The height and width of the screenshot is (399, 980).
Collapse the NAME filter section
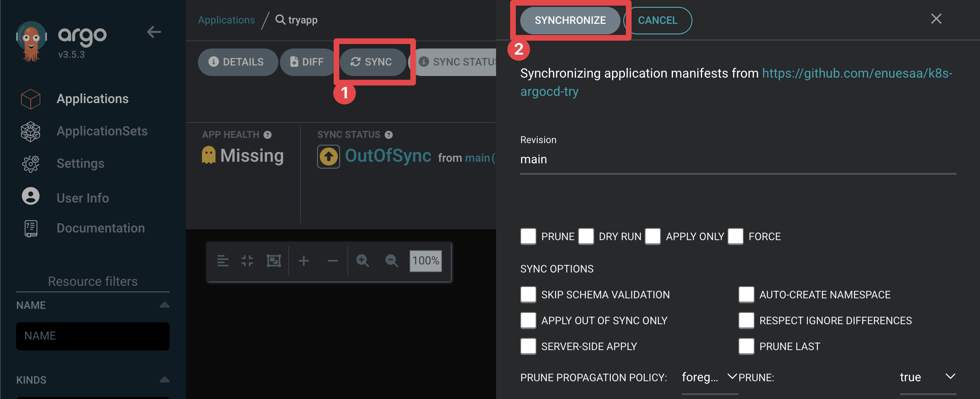click(164, 305)
